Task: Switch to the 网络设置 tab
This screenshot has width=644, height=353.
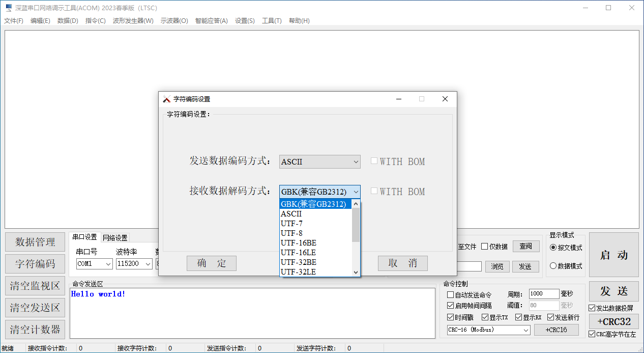Action: (x=115, y=238)
